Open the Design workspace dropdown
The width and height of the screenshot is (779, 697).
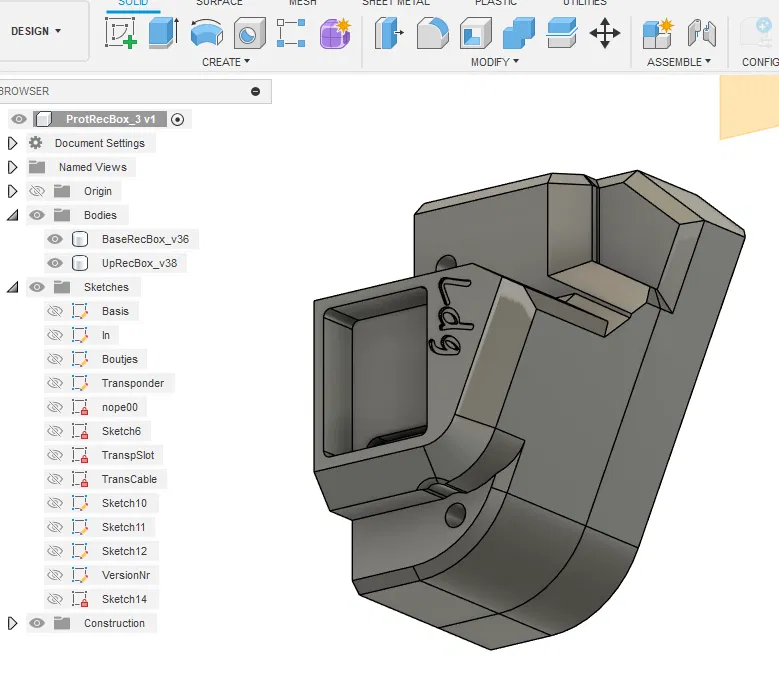click(37, 31)
